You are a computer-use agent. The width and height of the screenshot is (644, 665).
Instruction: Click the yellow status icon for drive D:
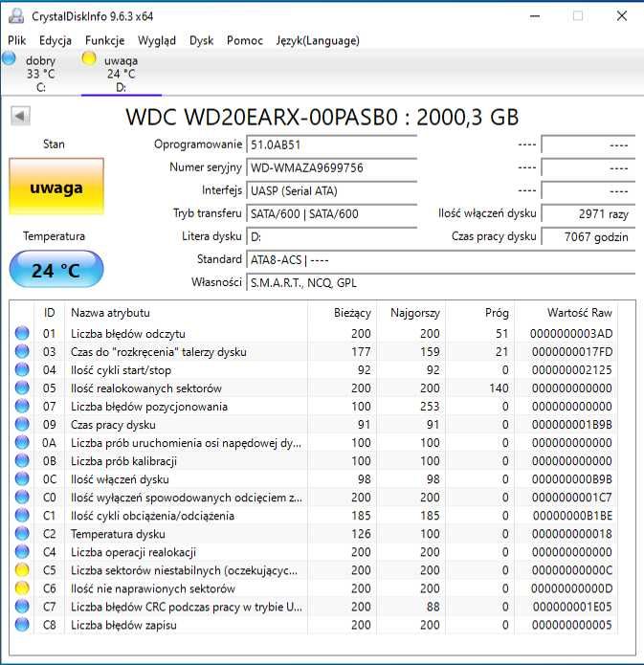click(x=89, y=58)
